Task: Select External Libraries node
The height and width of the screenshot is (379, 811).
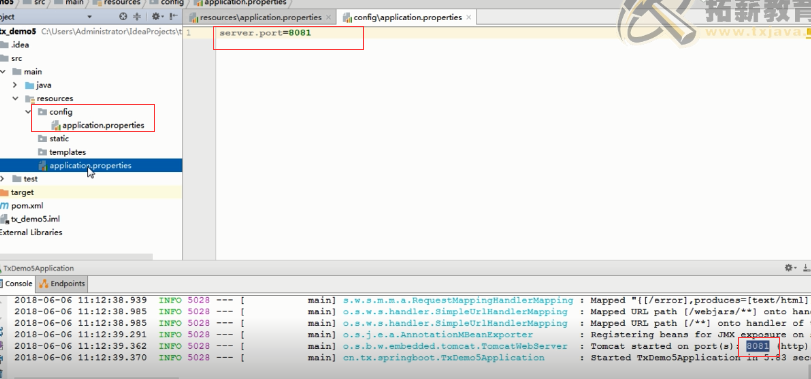Action: click(31, 232)
